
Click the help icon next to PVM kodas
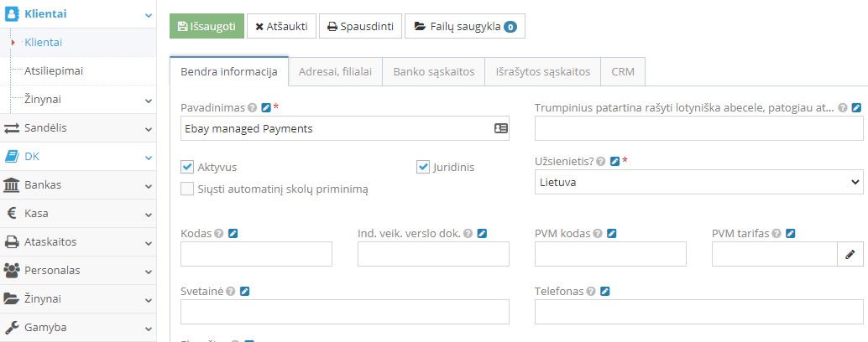(598, 233)
